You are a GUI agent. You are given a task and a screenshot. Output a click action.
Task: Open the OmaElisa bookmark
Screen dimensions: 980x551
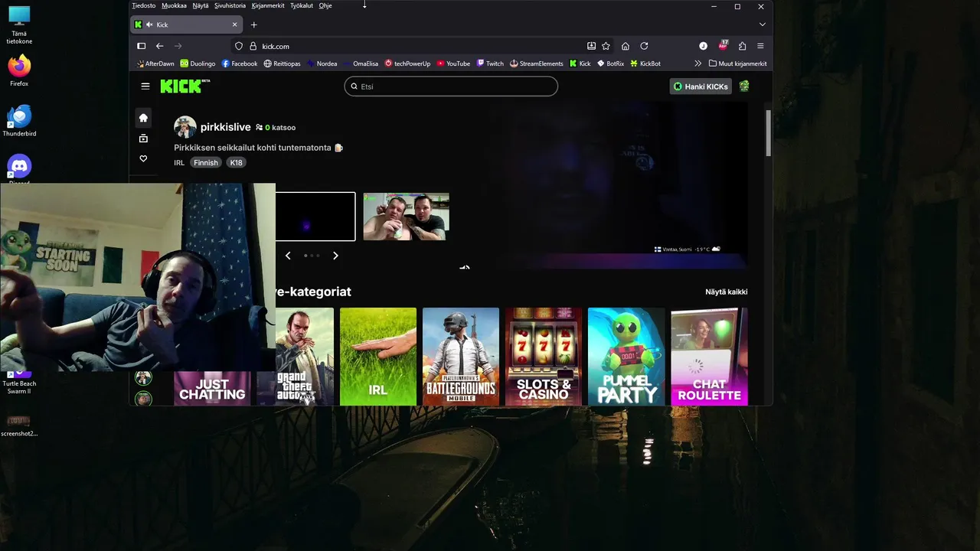click(361, 64)
